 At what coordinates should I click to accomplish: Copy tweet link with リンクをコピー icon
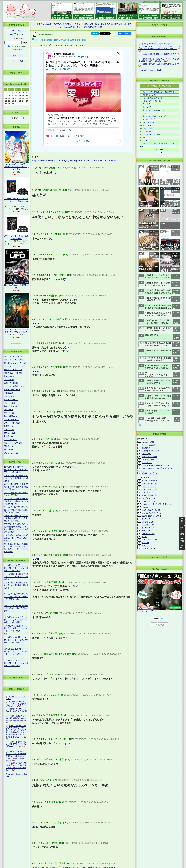coord(69,136)
